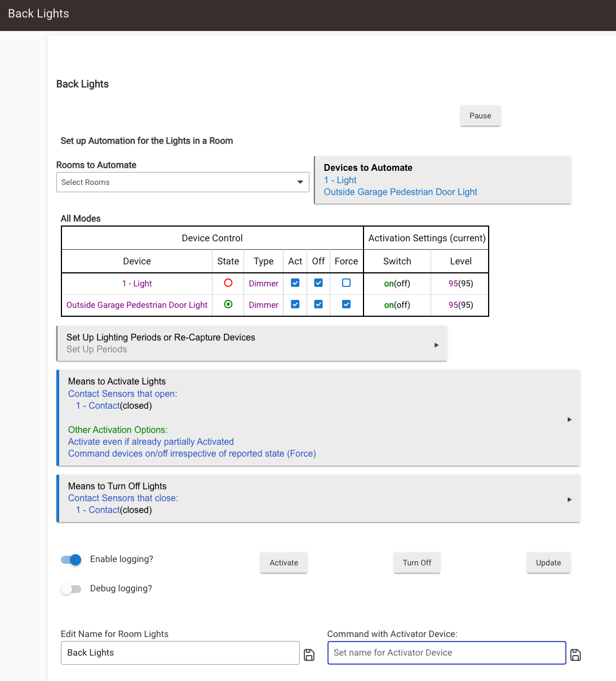Expand Means to Turn Off Lights arrow
The image size is (616, 681).
569,499
